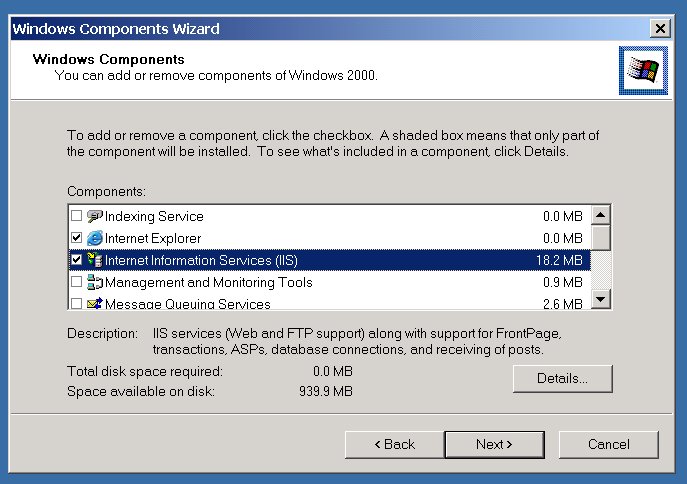Proceed with the Next button
The height and width of the screenshot is (484, 687).
point(494,445)
